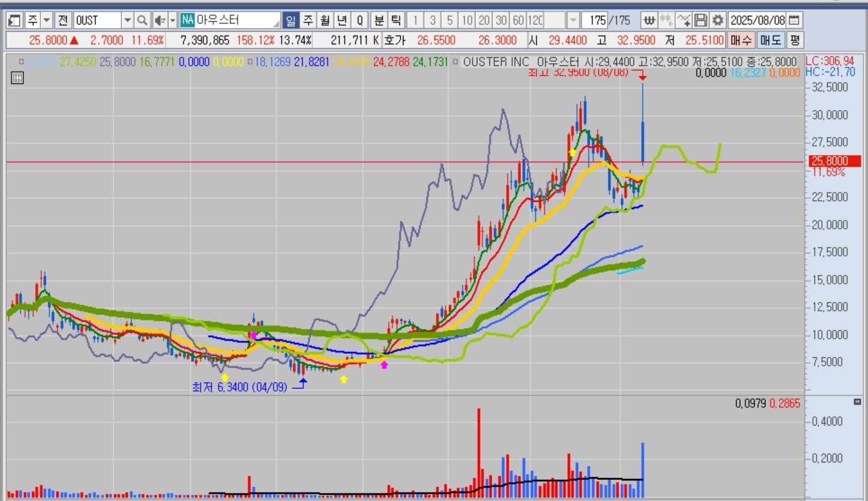868x501 pixels.
Task: Select the monthly (월) chart period
Action: [x=325, y=20]
